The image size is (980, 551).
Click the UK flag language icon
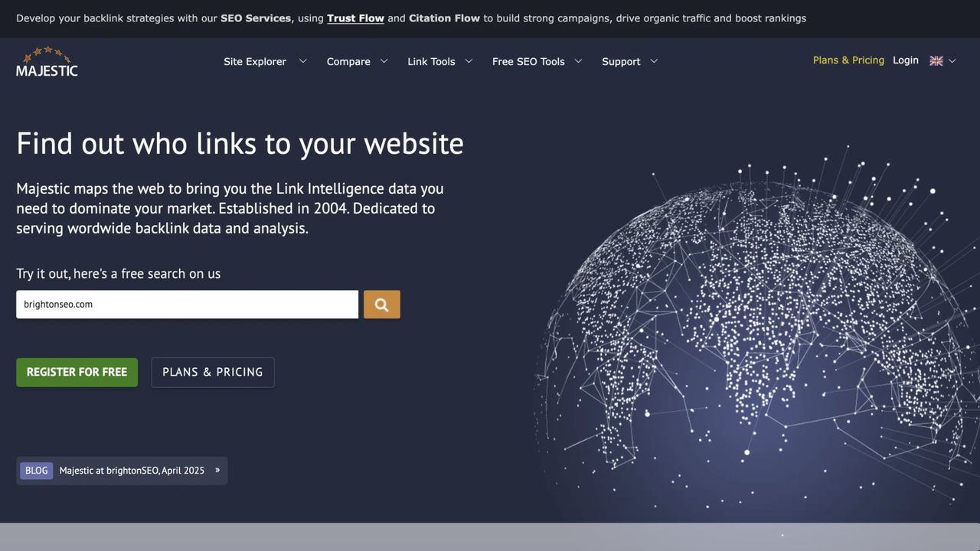point(936,61)
